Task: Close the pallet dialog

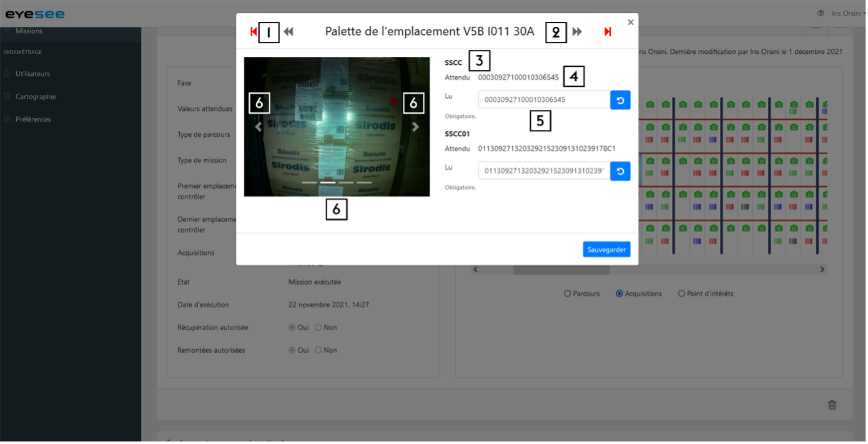Action: click(631, 22)
